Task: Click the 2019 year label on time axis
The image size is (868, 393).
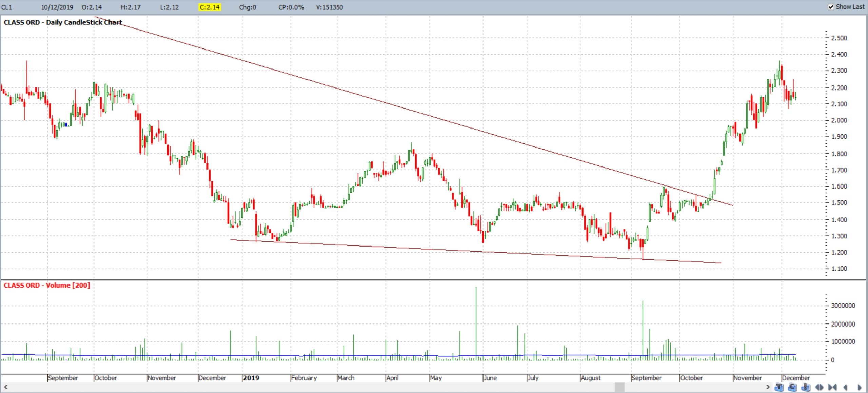Action: 251,378
